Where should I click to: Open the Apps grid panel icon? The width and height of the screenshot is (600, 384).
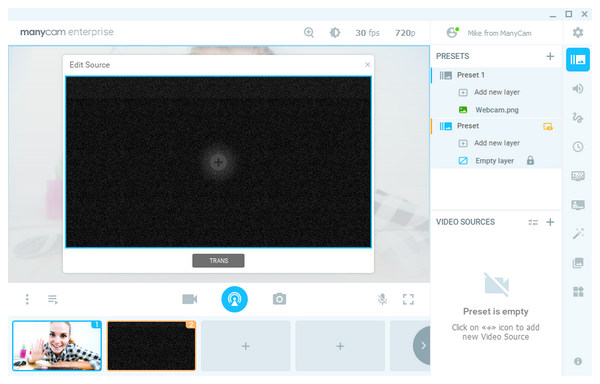coord(578,292)
